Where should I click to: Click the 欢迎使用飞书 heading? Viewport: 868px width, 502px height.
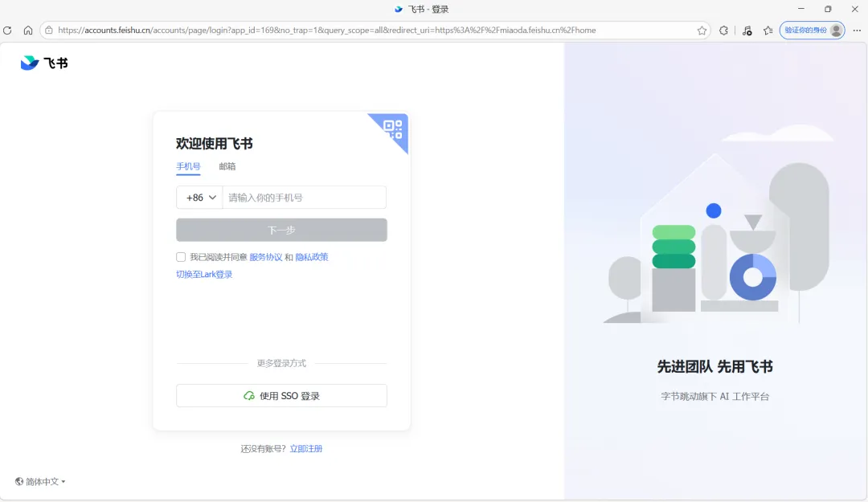click(215, 144)
